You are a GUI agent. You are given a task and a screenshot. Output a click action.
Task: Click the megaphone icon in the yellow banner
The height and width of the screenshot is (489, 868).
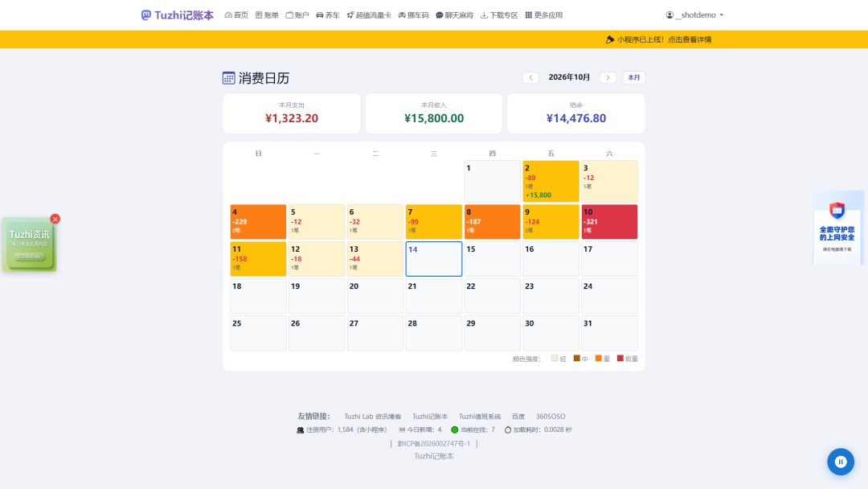click(610, 39)
